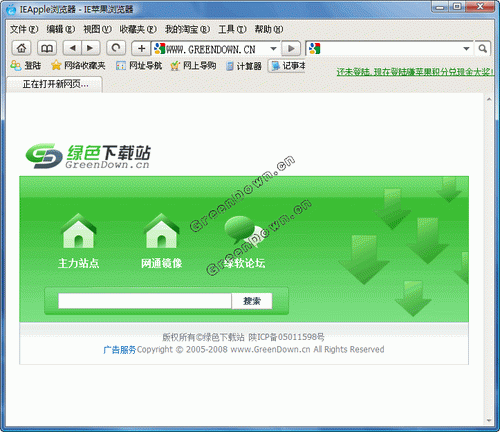Add new tab with plus icon

141,48
